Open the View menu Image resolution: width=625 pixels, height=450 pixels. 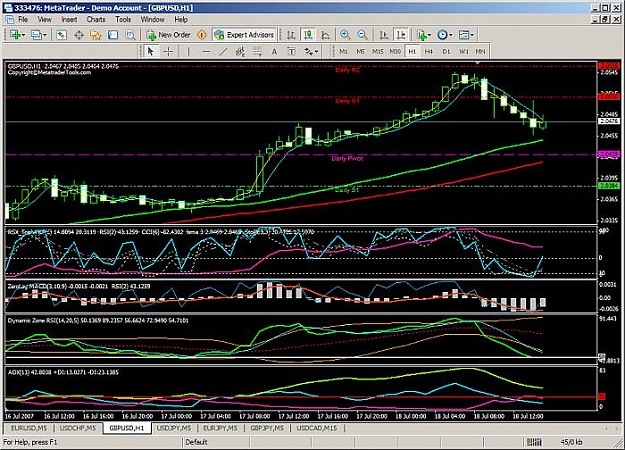click(x=45, y=20)
